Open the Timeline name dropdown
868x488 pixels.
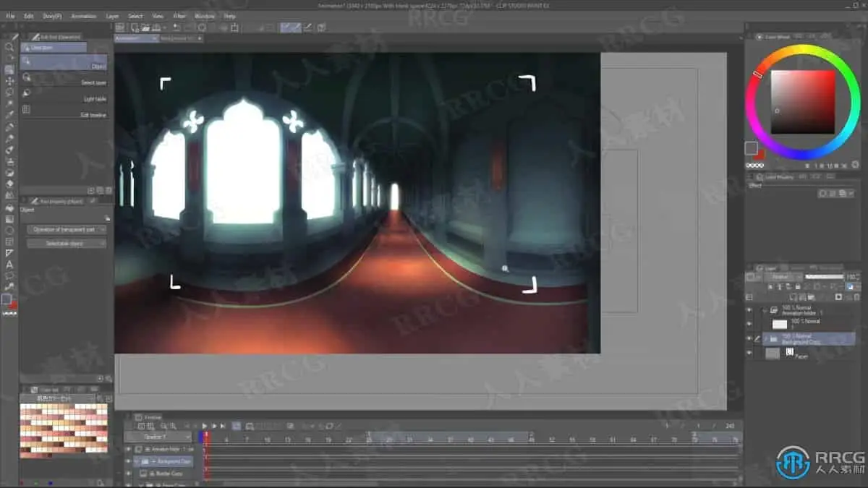(x=158, y=437)
